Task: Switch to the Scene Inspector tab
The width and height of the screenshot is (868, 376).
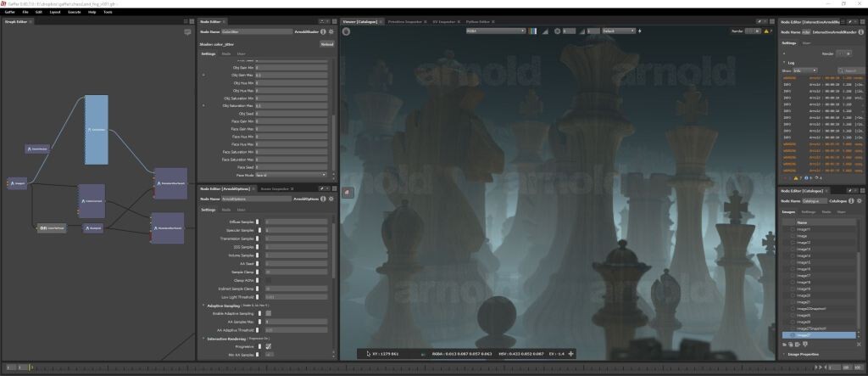Action: 274,189
